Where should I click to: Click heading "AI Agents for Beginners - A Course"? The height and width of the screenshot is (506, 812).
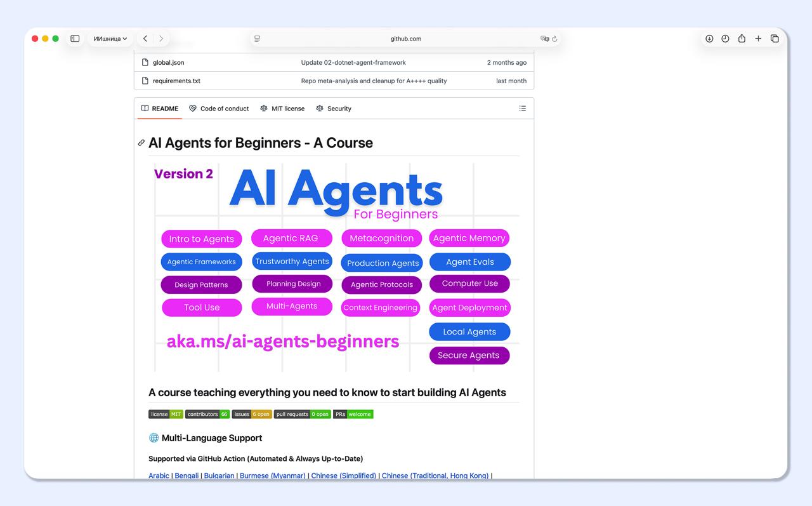tap(261, 143)
